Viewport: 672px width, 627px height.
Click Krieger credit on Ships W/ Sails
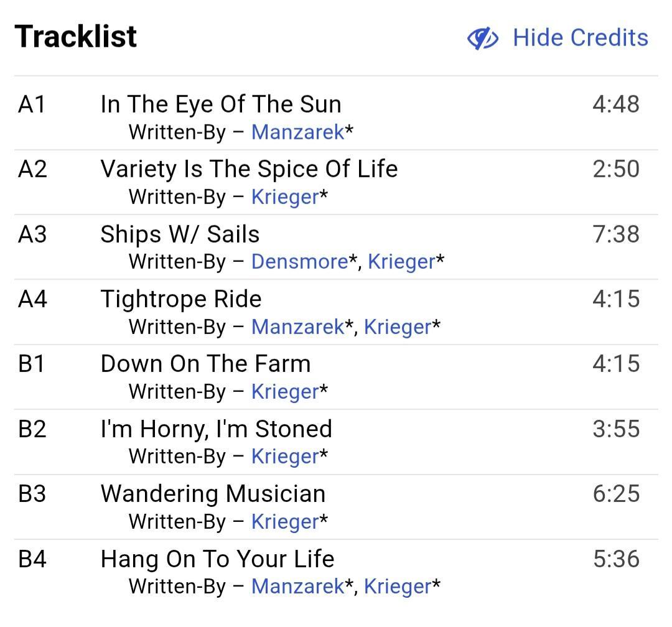(401, 262)
